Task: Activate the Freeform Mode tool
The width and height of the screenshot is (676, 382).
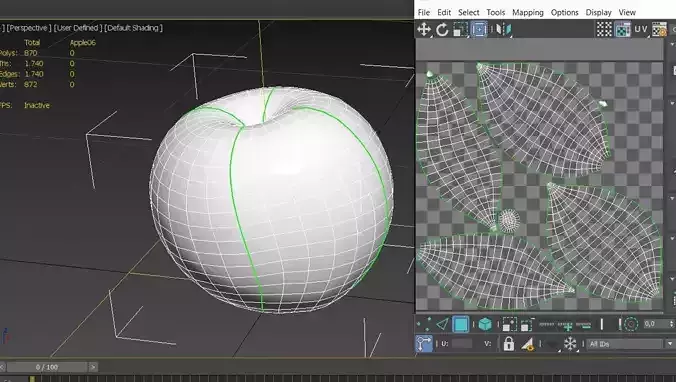Action: point(479,30)
